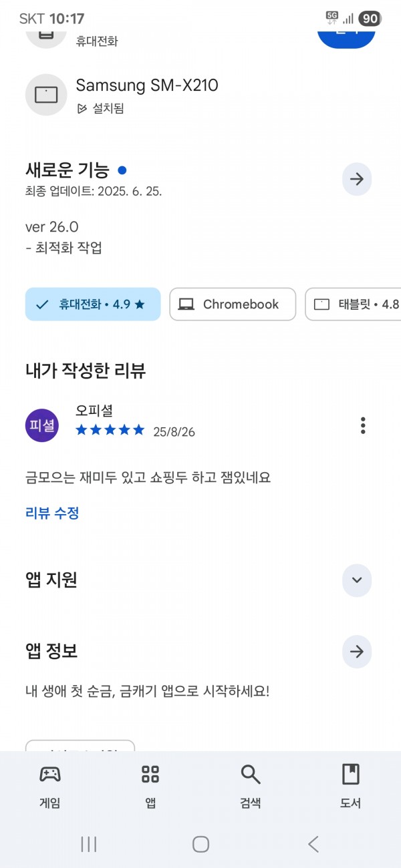Open the 앱 정보 arrow button
This screenshot has height=868, width=401.
pos(357,652)
